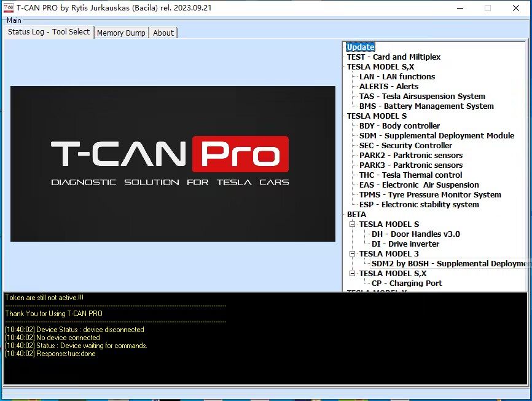
Task: Select the non-BETA TESLA MODEL S group
Action: [377, 116]
